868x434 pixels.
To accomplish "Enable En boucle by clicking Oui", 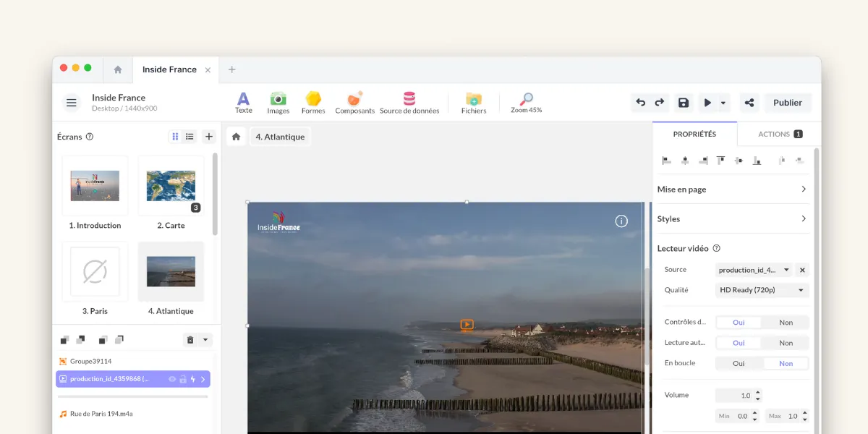I will [x=738, y=362].
